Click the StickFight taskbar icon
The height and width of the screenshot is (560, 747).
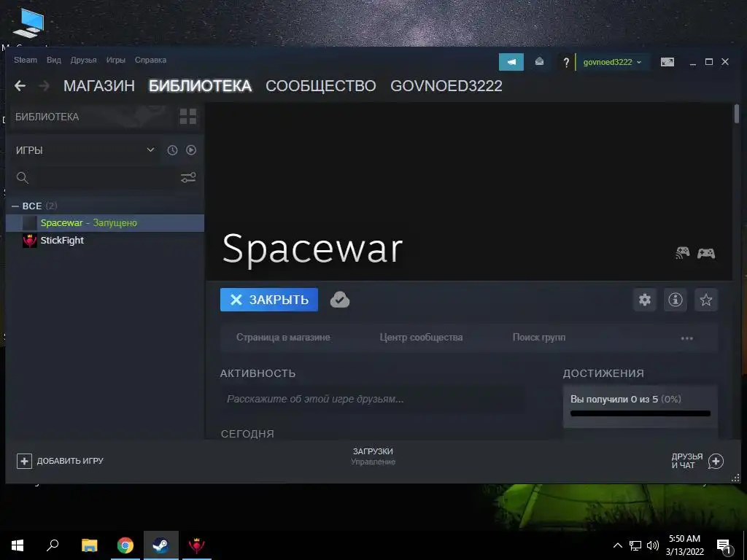pyautogui.click(x=196, y=545)
